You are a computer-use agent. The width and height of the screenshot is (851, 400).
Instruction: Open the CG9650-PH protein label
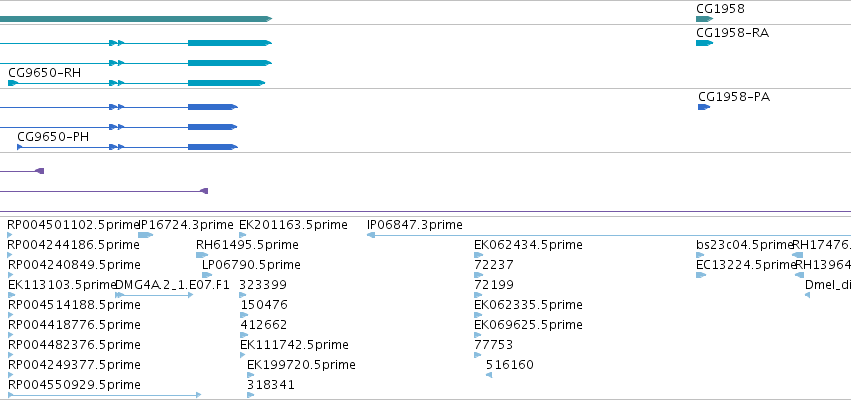tap(53, 137)
